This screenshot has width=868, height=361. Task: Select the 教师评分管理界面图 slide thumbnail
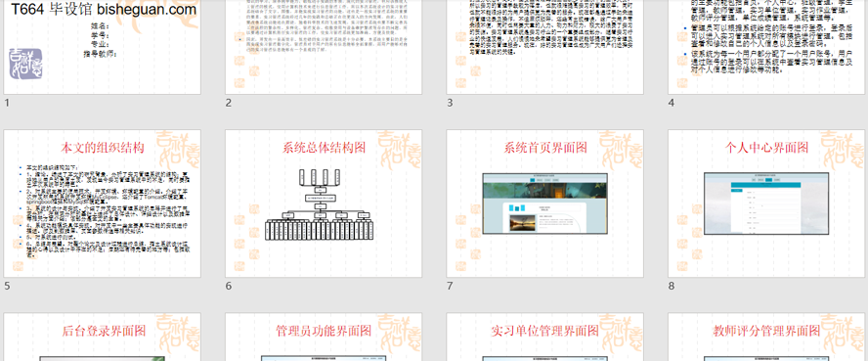click(x=766, y=338)
